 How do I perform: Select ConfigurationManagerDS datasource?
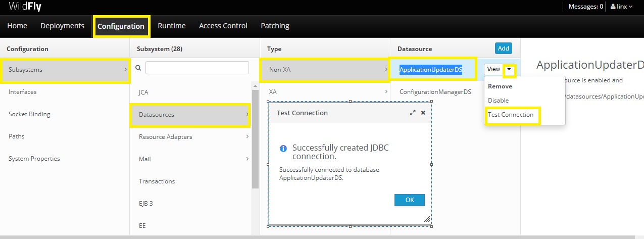[435, 92]
